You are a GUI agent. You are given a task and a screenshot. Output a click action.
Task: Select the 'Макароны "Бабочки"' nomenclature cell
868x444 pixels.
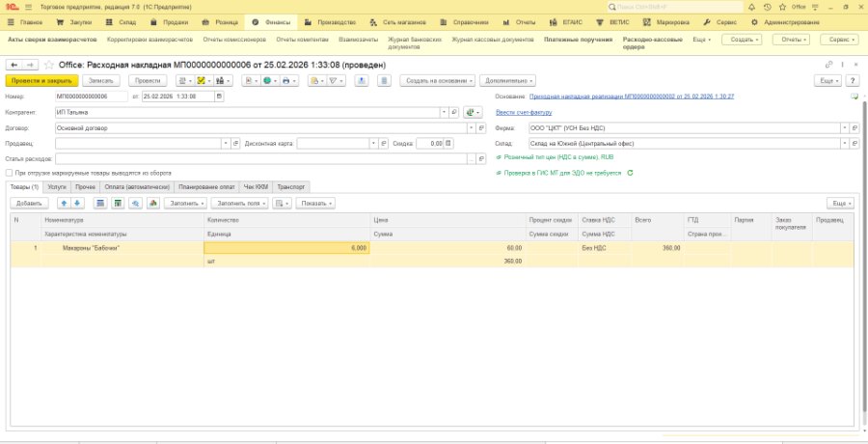coord(123,248)
